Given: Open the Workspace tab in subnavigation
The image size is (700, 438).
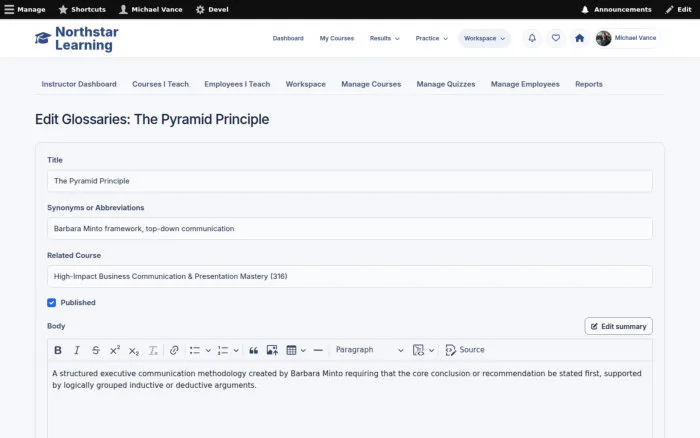Looking at the screenshot, I should 305,84.
